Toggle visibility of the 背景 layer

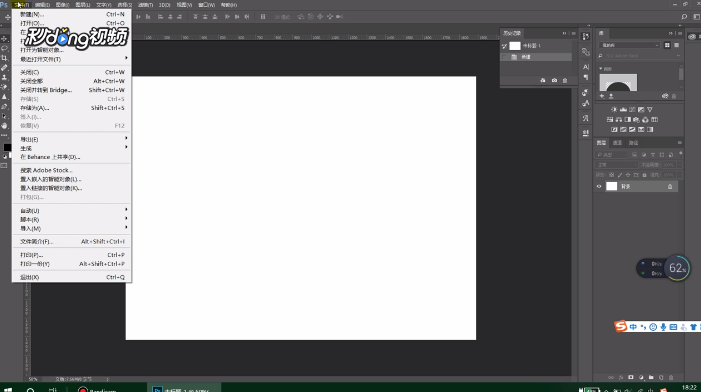(x=599, y=187)
